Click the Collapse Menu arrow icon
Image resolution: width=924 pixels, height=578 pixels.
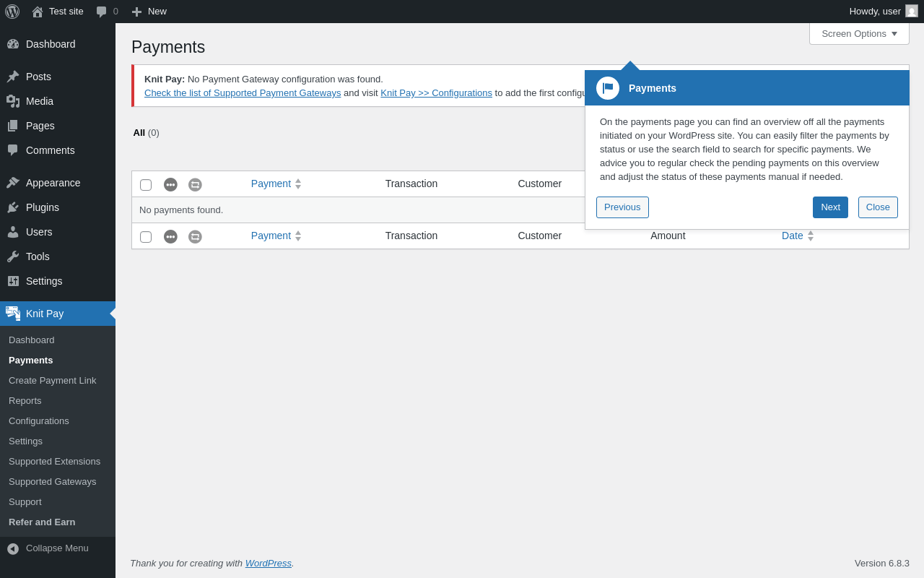[x=13, y=548]
